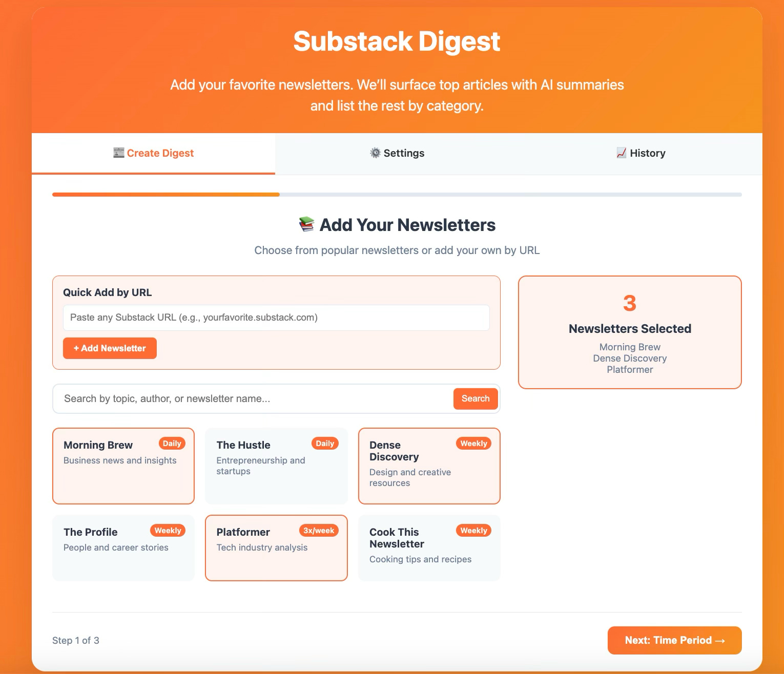Click the Newsletters Selected count 3

[x=630, y=303]
